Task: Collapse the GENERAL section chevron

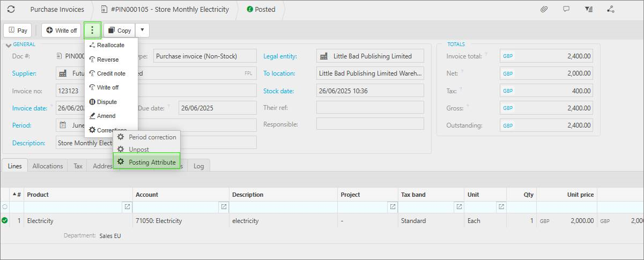Action: 8,45
